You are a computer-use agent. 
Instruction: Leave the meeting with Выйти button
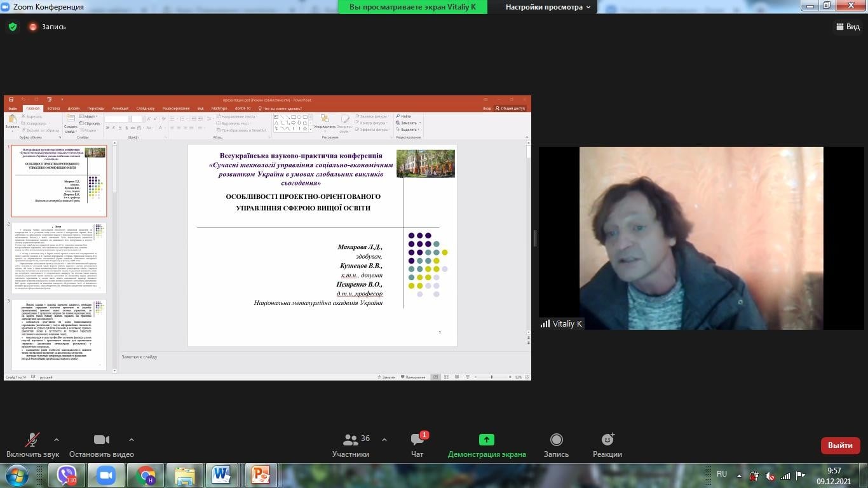tap(840, 445)
